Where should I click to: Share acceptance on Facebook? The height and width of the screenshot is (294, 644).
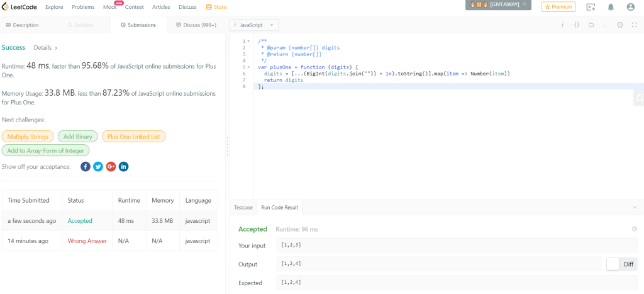(86, 166)
